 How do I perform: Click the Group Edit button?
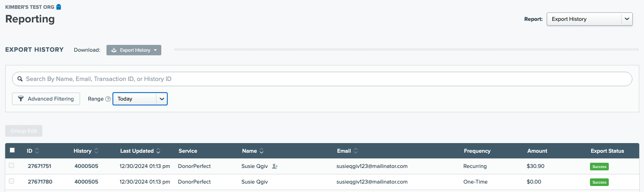tap(24, 131)
